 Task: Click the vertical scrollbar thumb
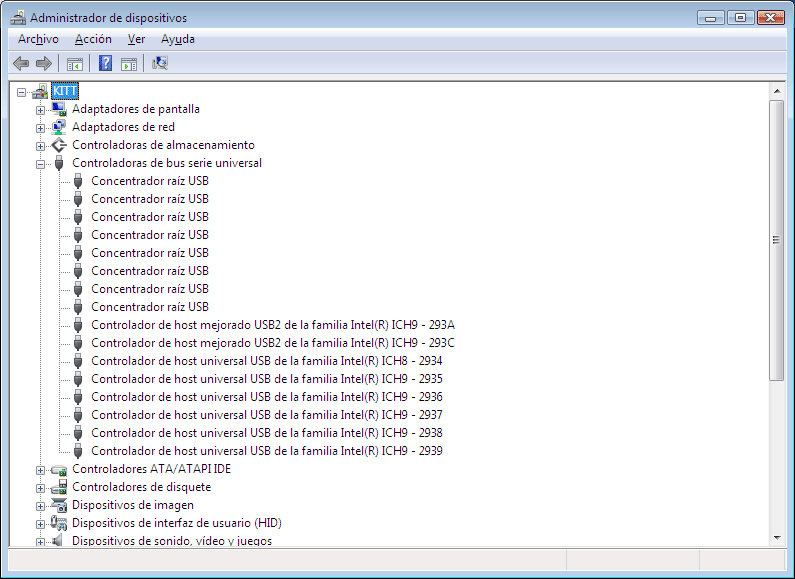[x=777, y=240]
